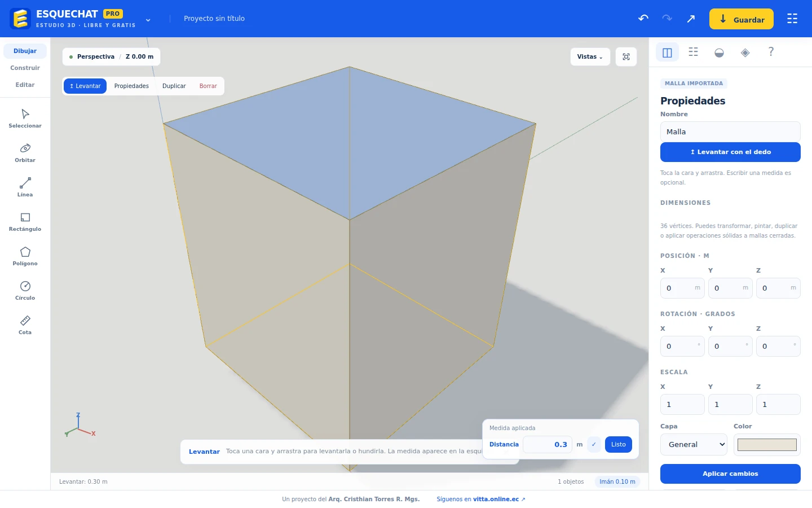Screen dimensions: 812x508
Task: Click the zoom-to-fit icon beside Vistas
Action: click(626, 56)
